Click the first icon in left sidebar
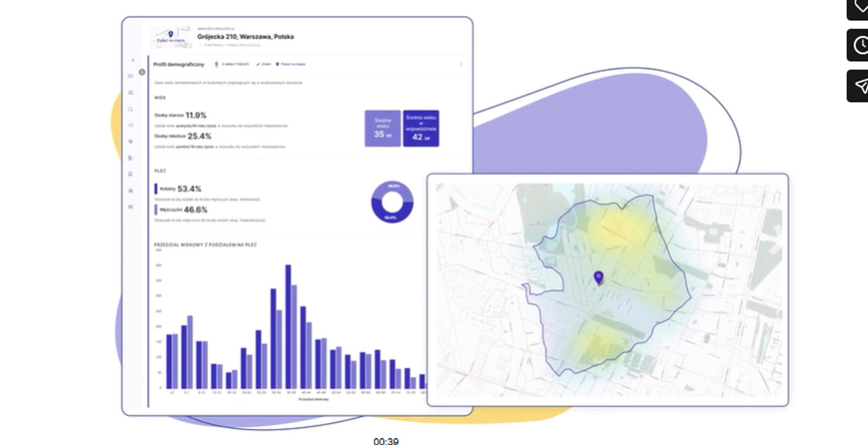Image resolution: width=868 pixels, height=445 pixels. coord(131,76)
